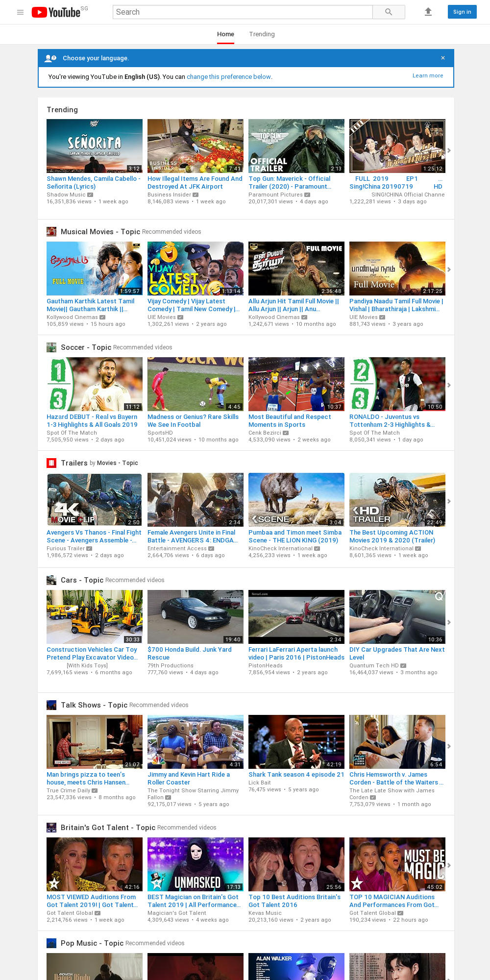Open the Top 10 Best Auditions Britain's title
The width and height of the screenshot is (490, 980).
(x=294, y=901)
